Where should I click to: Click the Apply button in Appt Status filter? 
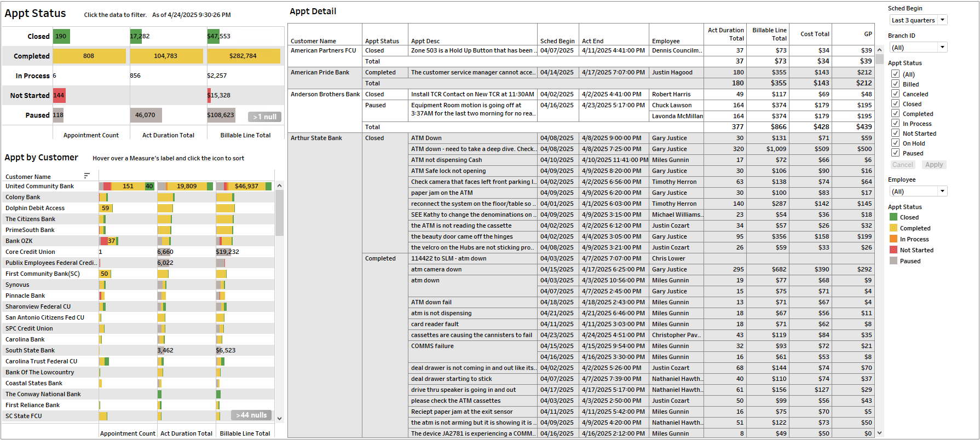click(934, 165)
